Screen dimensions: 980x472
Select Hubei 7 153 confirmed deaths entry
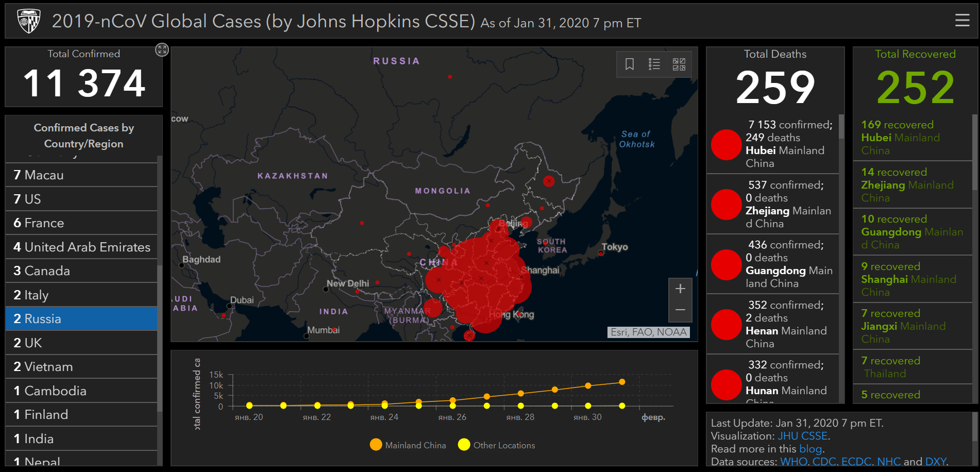pyautogui.click(x=772, y=144)
